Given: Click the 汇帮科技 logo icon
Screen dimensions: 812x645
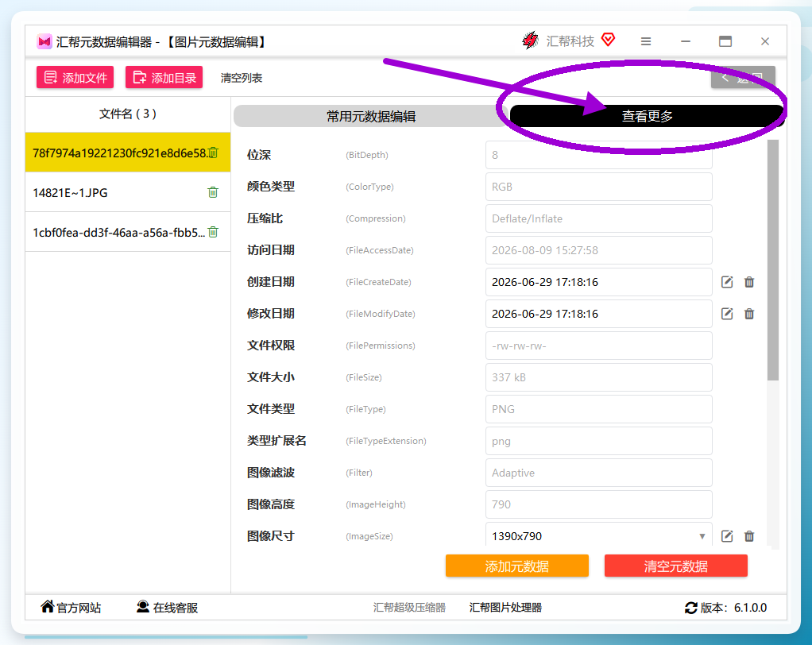Looking at the screenshot, I should click(530, 41).
